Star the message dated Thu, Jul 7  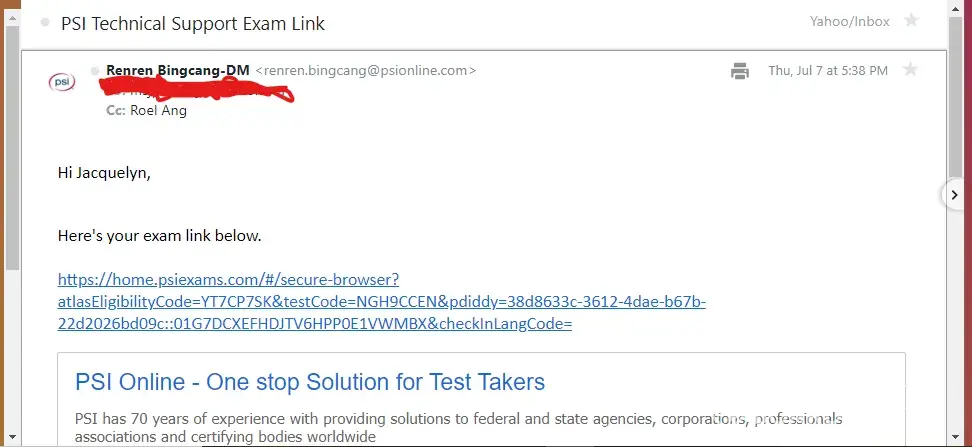(910, 69)
